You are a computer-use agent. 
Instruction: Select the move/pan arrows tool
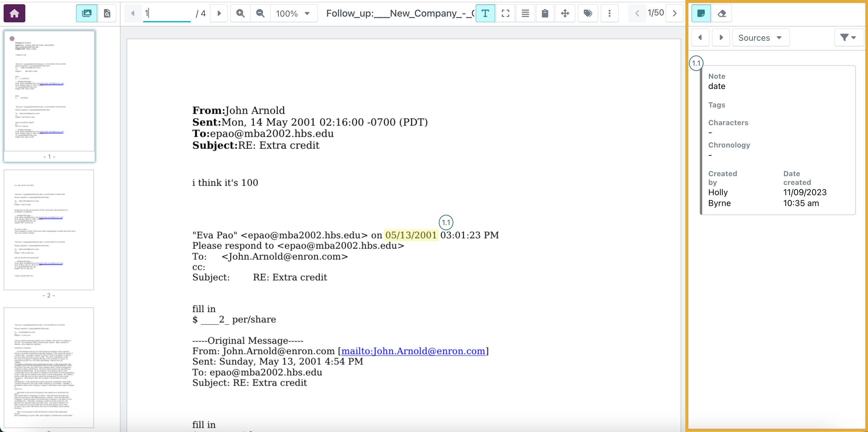[565, 13]
